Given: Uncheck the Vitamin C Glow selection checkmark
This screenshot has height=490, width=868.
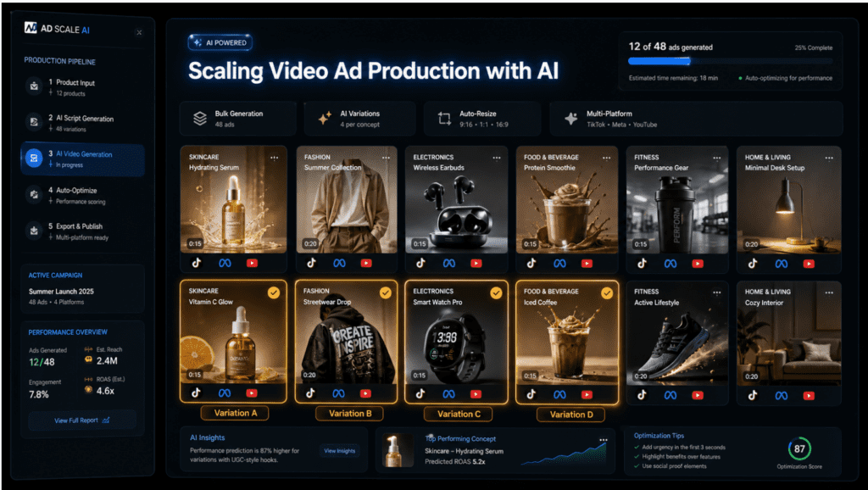Looking at the screenshot, I should [x=274, y=292].
